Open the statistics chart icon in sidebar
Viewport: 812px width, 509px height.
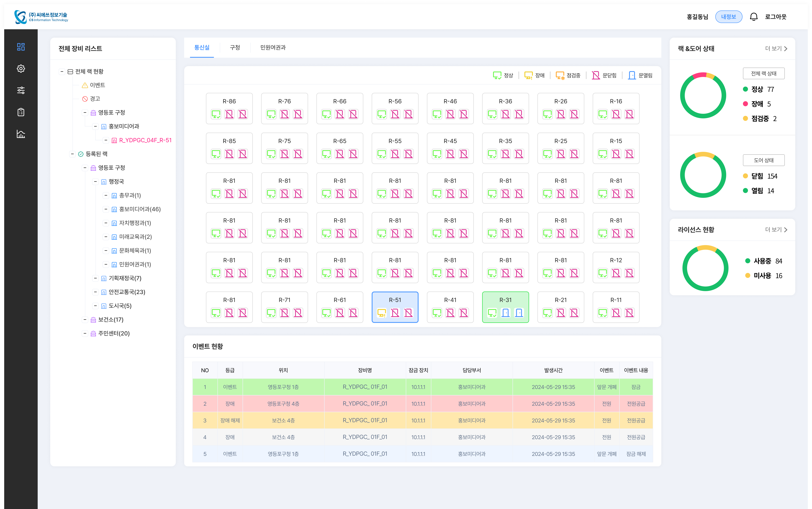click(21, 134)
